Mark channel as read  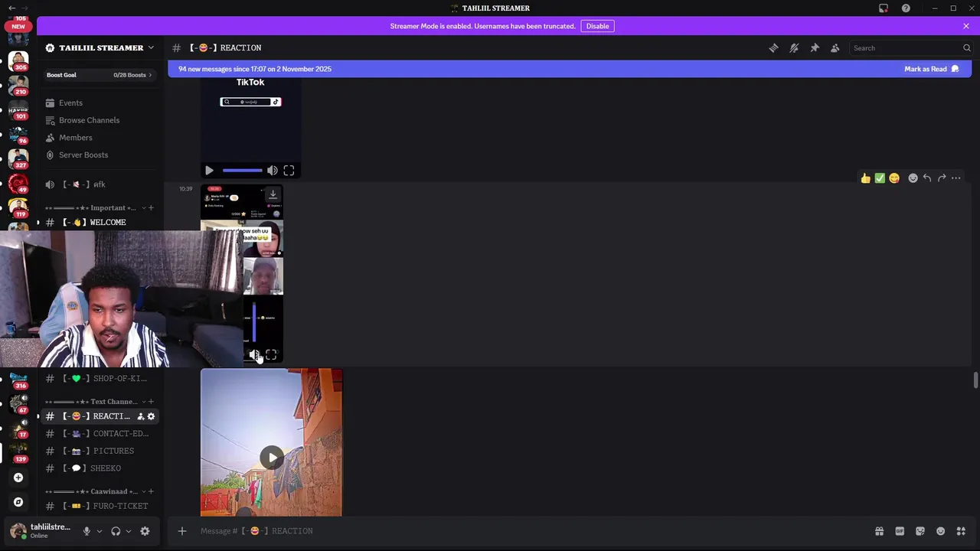click(x=931, y=69)
